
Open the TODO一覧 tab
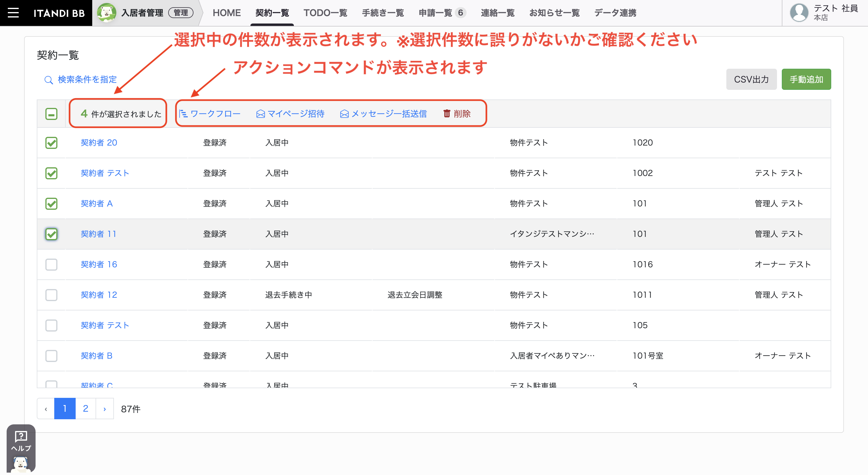[325, 13]
